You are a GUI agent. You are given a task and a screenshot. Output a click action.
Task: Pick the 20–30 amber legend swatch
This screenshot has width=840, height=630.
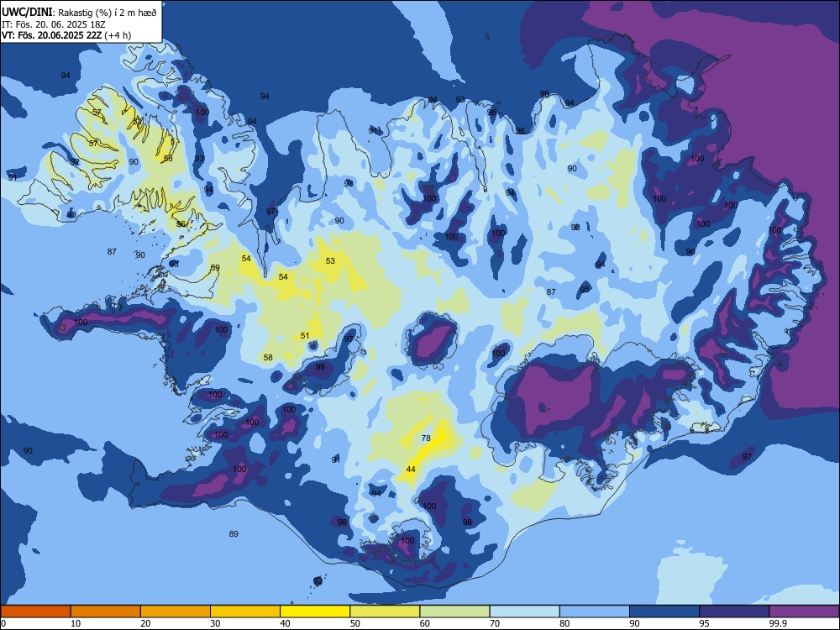(x=176, y=612)
